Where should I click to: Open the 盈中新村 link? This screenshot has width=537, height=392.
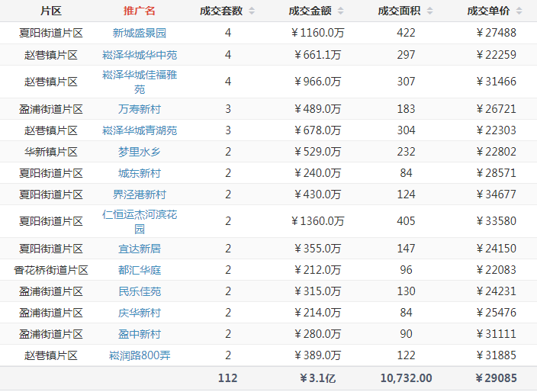tap(140, 334)
